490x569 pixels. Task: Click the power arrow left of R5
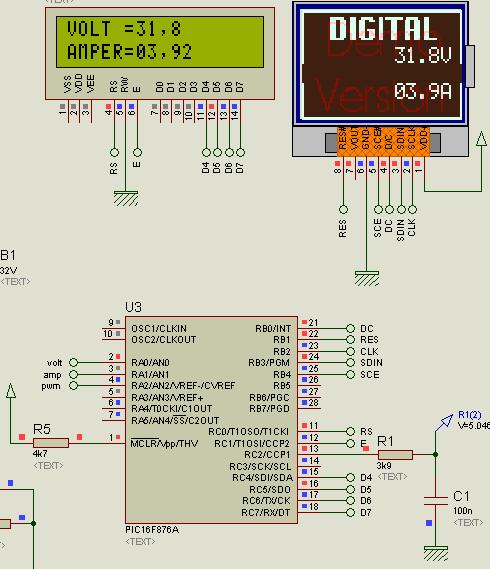(11, 391)
